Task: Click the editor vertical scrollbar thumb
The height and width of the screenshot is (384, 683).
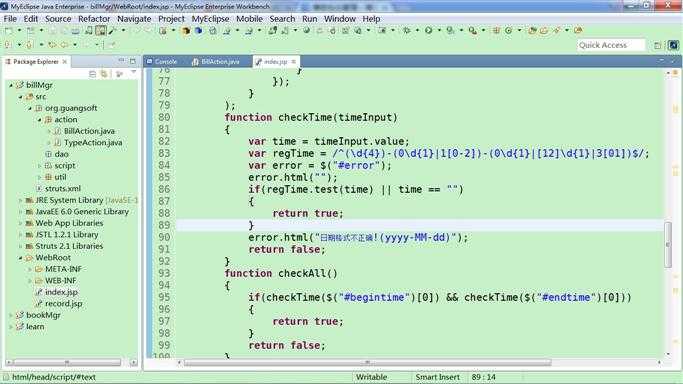Action: tap(668, 245)
